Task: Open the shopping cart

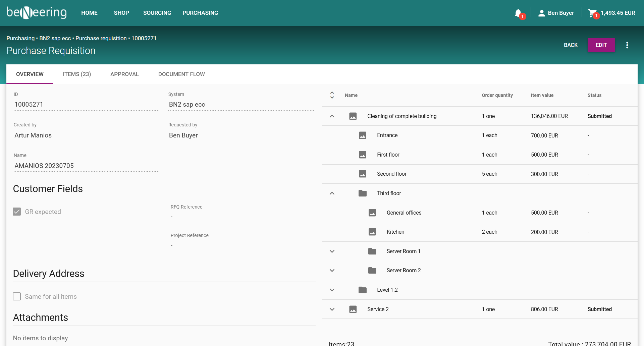Action: (592, 13)
